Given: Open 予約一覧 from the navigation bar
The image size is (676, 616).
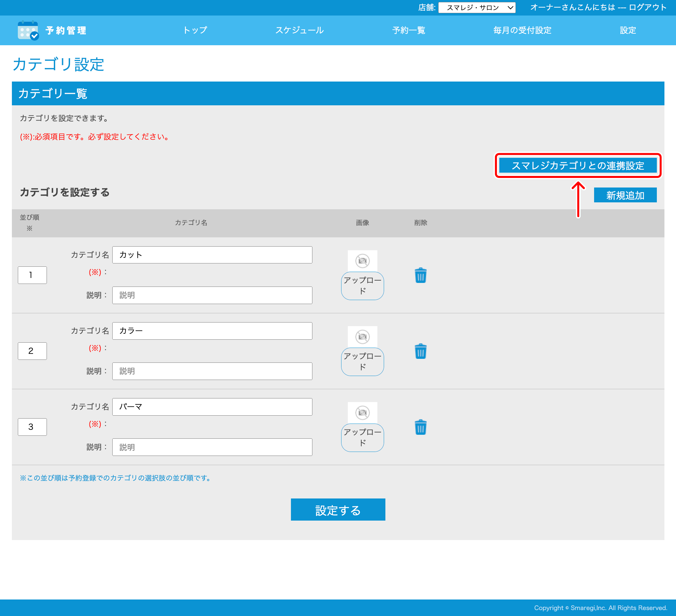Looking at the screenshot, I should [x=409, y=30].
